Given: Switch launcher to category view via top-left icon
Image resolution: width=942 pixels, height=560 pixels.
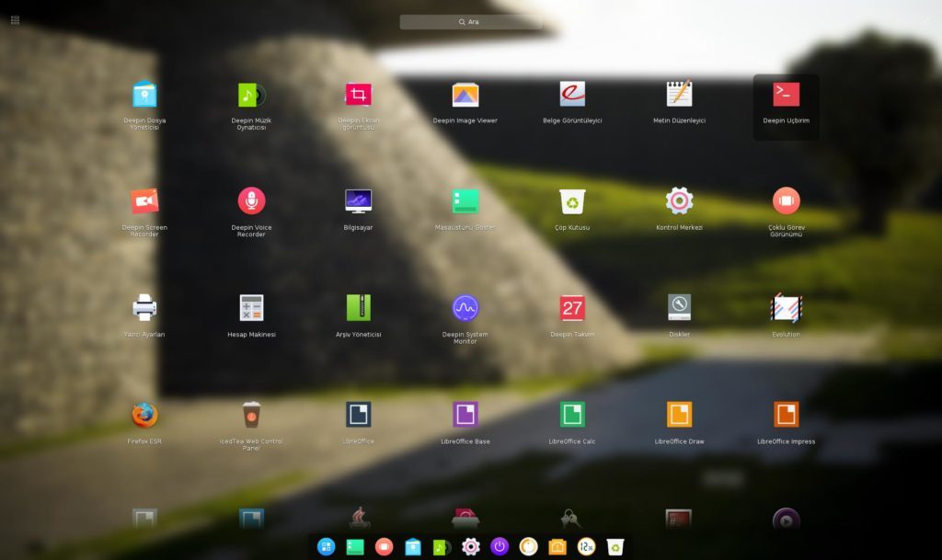Looking at the screenshot, I should pos(15,20).
